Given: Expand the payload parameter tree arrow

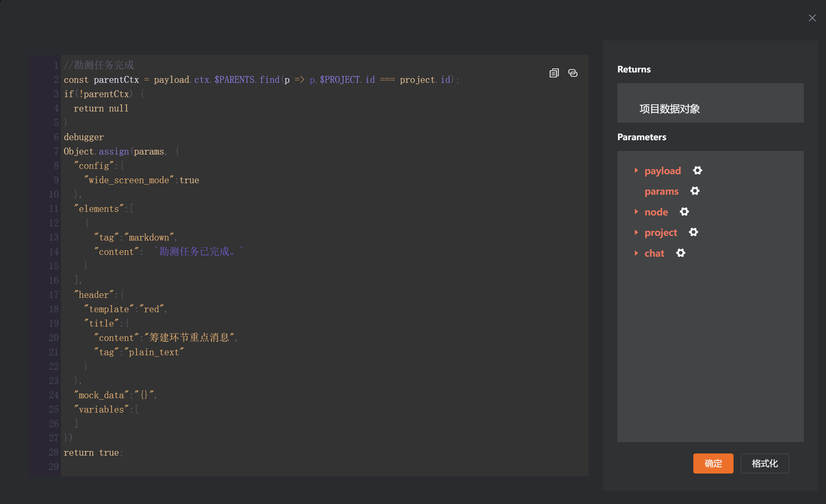Looking at the screenshot, I should (x=636, y=170).
